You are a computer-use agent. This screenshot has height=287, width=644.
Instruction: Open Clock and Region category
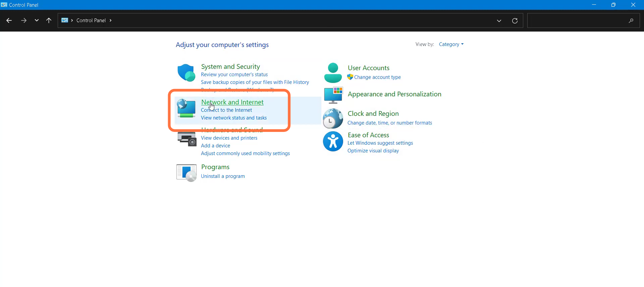(x=373, y=113)
